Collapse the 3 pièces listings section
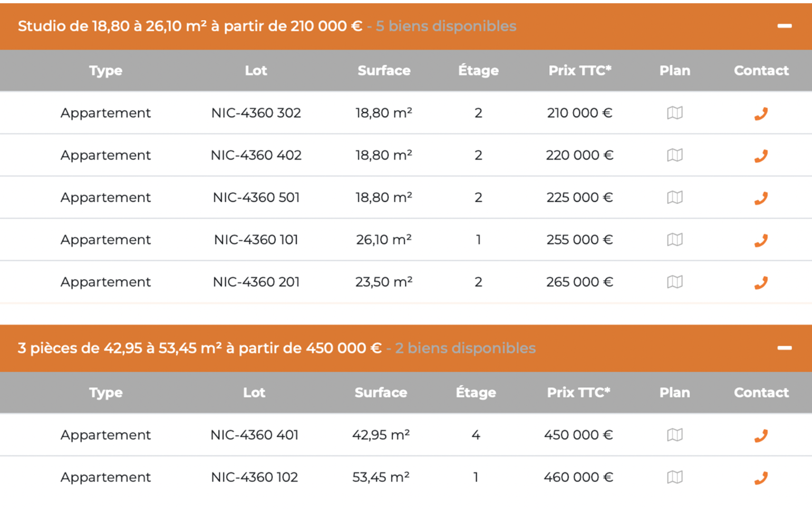This screenshot has height=510, width=812. 784,348
